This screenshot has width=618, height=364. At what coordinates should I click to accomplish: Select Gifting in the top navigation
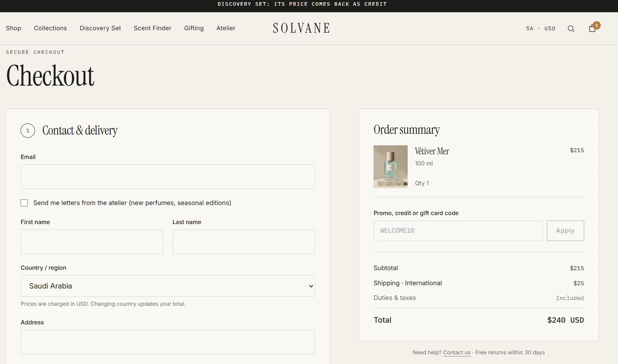[194, 28]
